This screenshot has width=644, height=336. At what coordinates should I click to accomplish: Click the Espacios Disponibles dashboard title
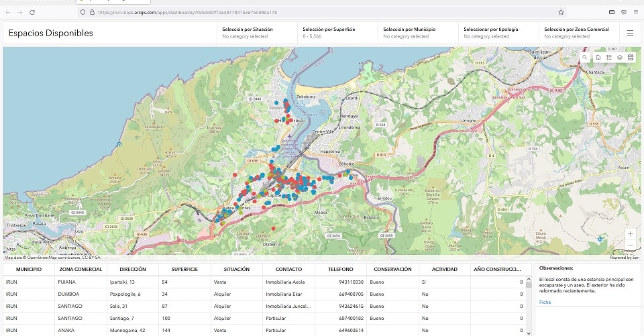coord(50,33)
